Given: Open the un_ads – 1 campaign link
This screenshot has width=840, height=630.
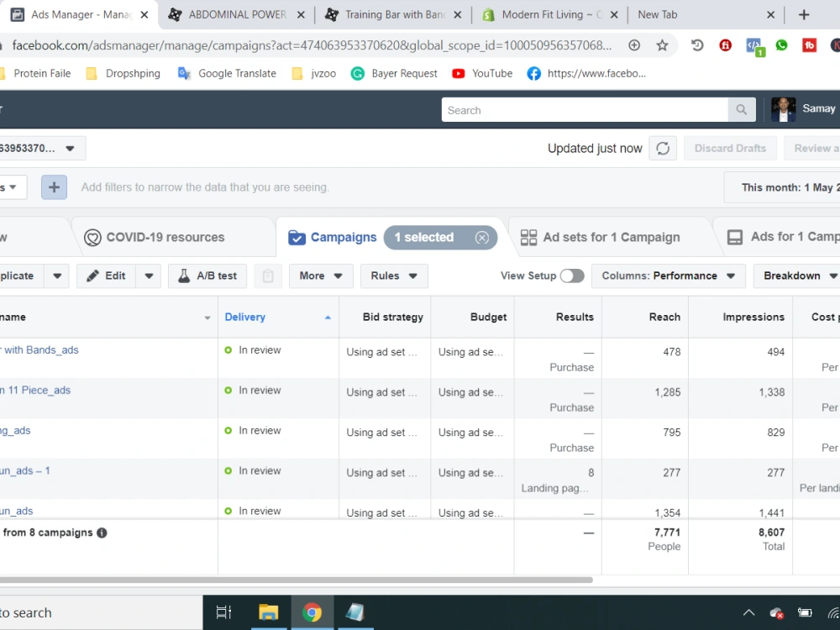Looking at the screenshot, I should pos(25,470).
